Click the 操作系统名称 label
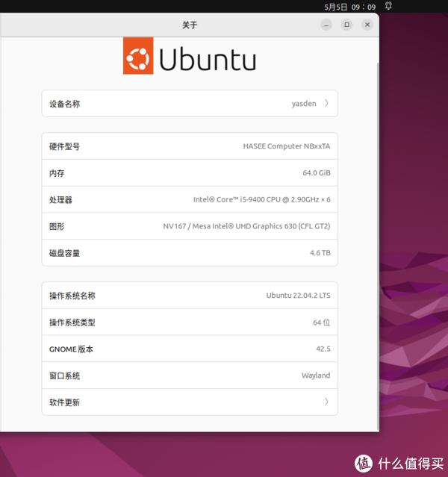448x477 pixels. [x=72, y=296]
